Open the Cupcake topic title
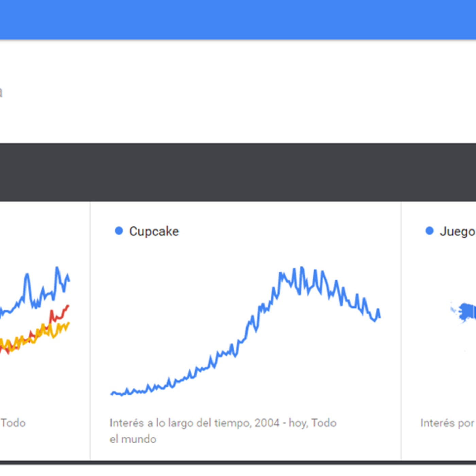This screenshot has width=476, height=476. tap(154, 231)
